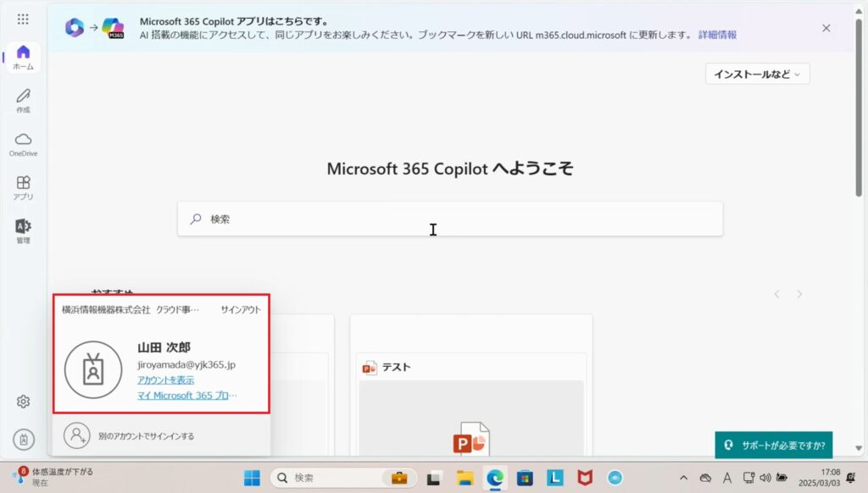Image resolution: width=868 pixels, height=493 pixels.
Task: Open アカウントを表示 link
Action: (165, 380)
